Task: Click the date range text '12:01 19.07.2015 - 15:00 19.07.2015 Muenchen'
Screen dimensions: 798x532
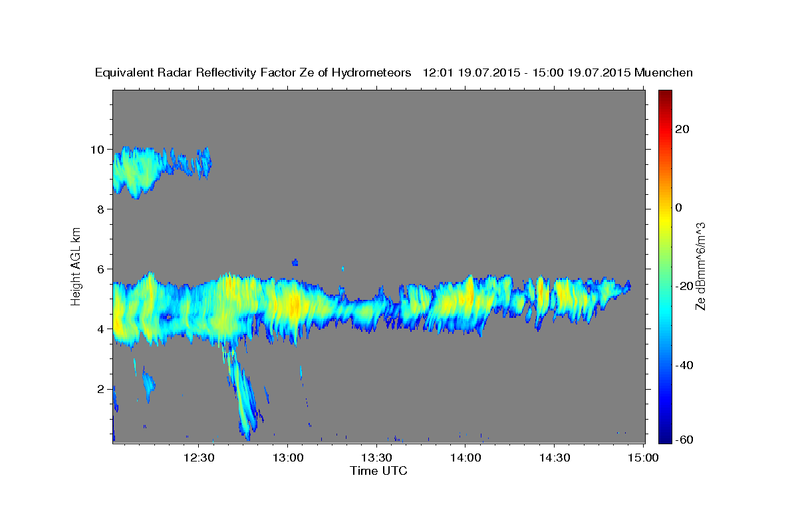Action: click(x=558, y=72)
